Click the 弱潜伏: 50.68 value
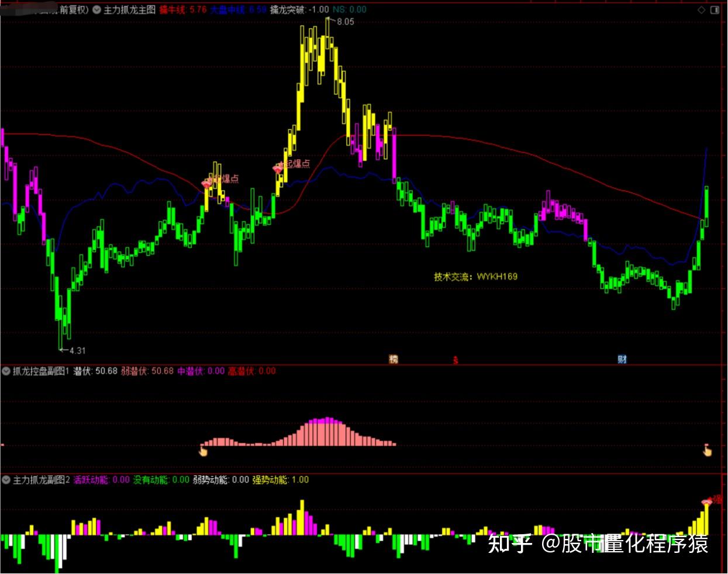The height and width of the screenshot is (574, 728). click(x=147, y=371)
